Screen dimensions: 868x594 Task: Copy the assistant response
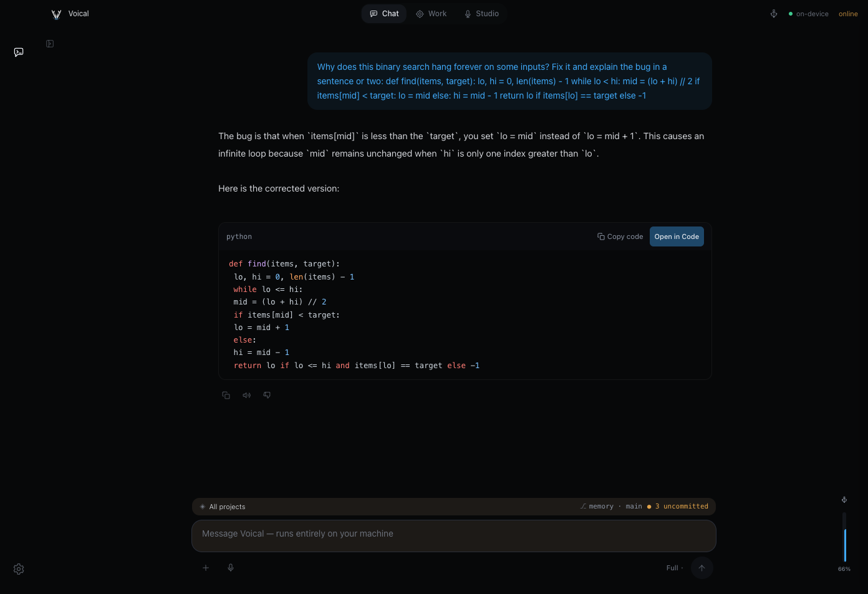tap(226, 395)
